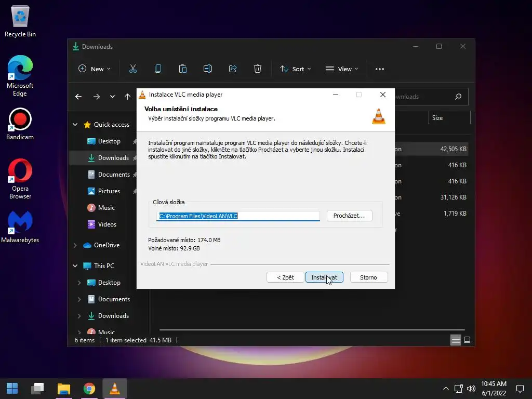Click the search magnifier in Downloads window
Viewport: 532px width, 399px height.
pos(458,97)
